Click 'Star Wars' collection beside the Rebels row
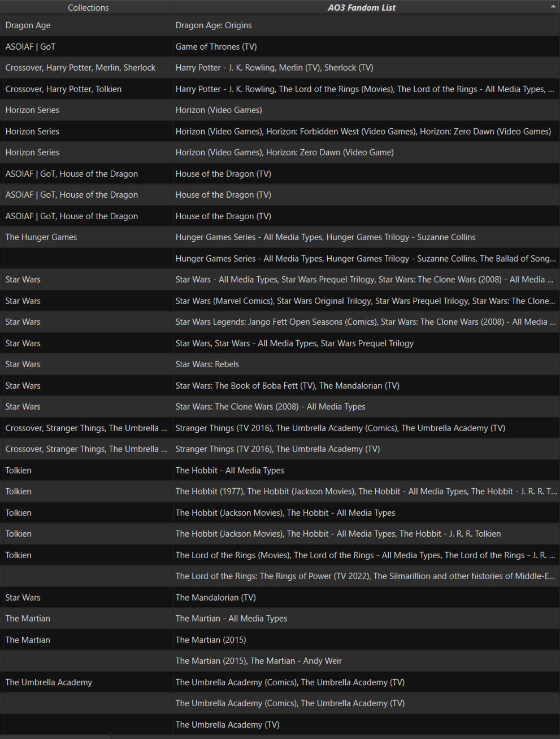Viewport: 560px width, 739px height. pos(88,364)
